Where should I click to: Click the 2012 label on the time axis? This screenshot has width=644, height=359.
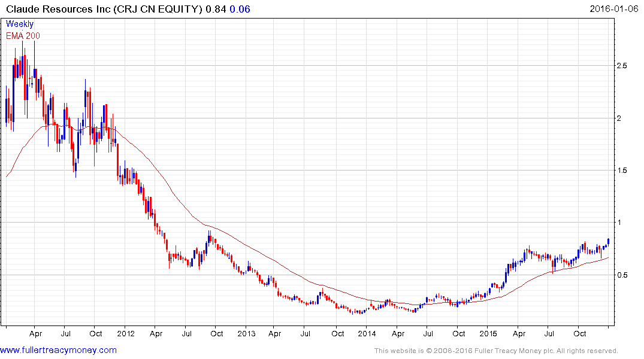tap(126, 333)
